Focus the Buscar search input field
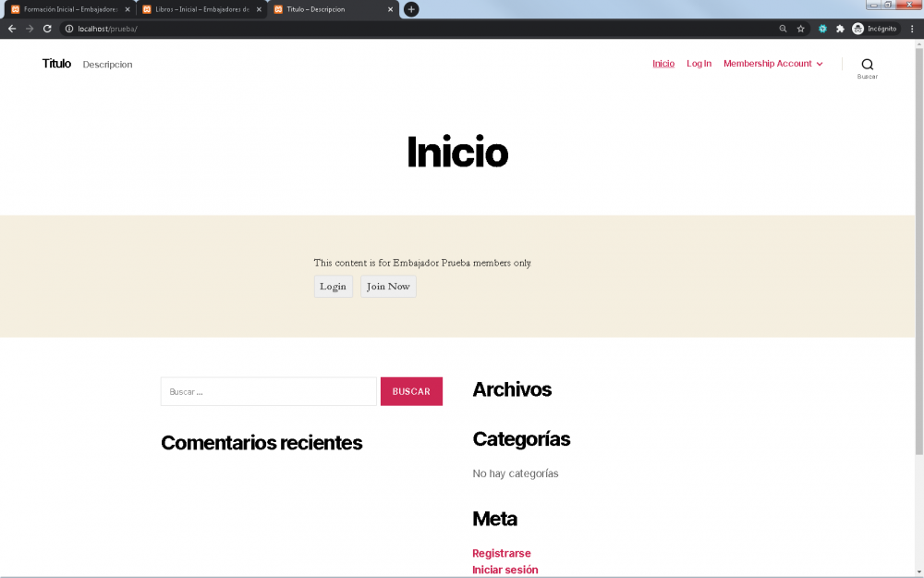924x578 pixels. point(269,391)
